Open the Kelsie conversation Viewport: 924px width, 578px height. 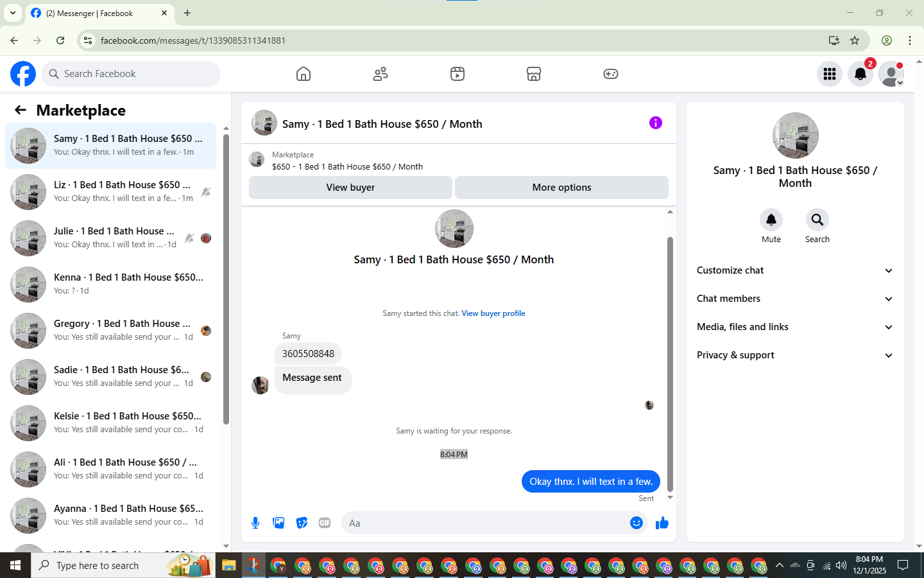110,423
